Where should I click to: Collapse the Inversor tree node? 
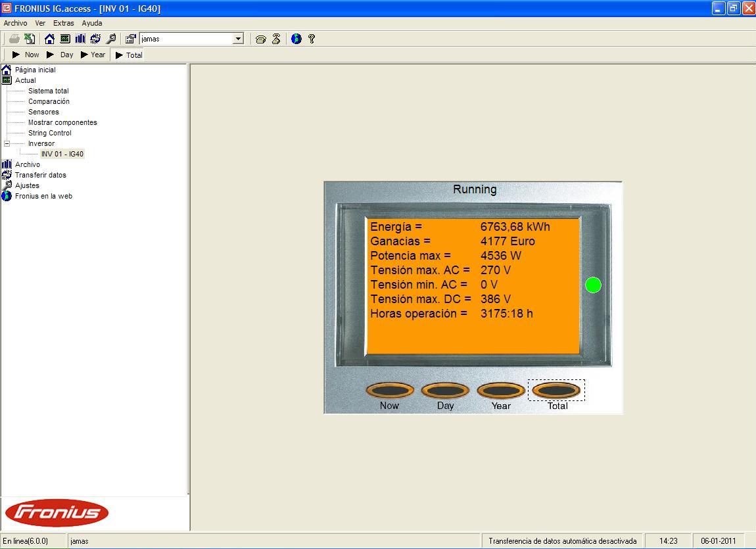tap(7, 143)
